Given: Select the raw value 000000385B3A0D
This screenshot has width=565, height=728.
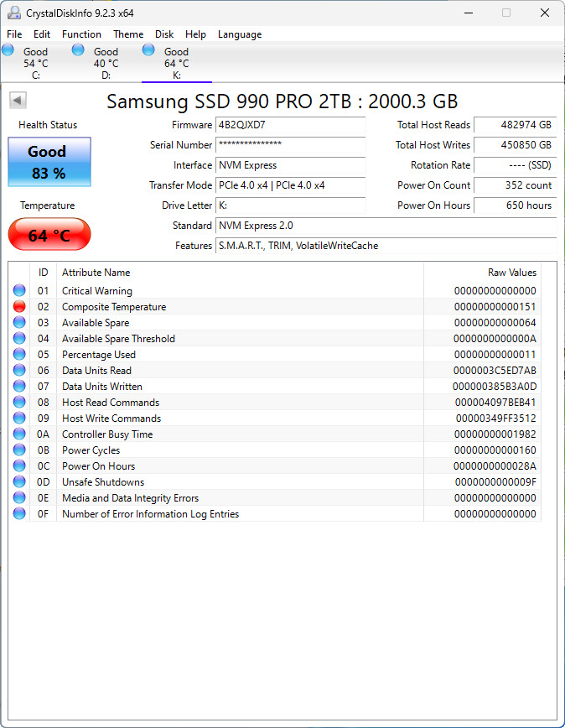Looking at the screenshot, I should (x=495, y=387).
